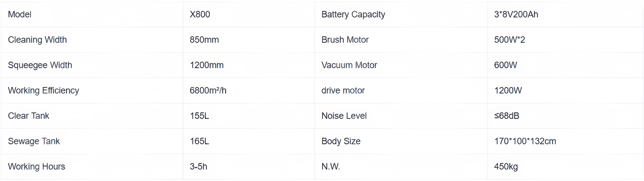Click the Battery Capacity label

point(353,14)
